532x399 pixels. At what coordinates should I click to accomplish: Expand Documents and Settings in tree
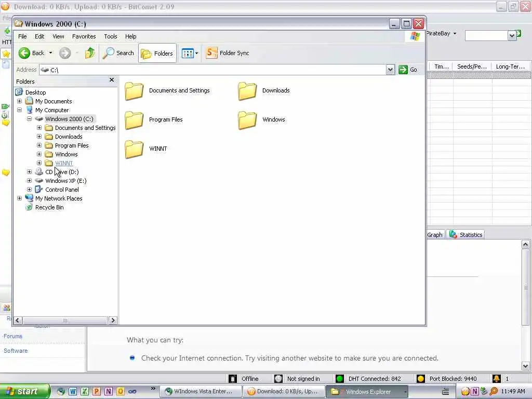39,128
